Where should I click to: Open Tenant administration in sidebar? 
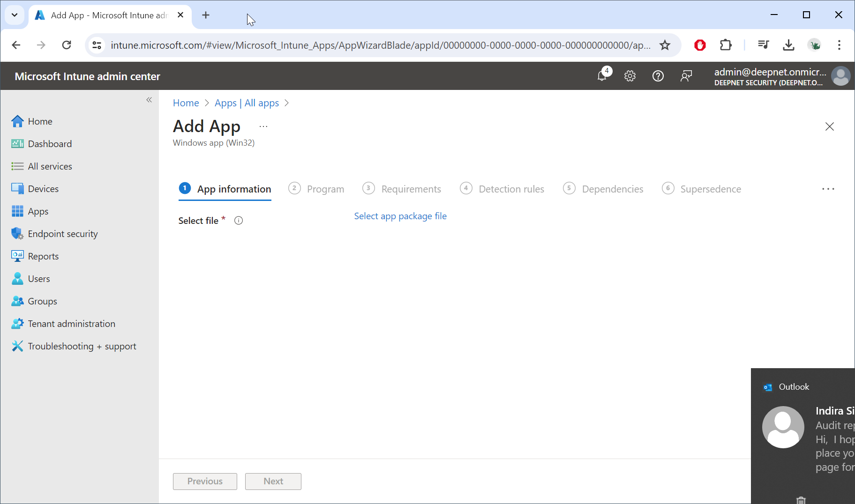point(71,324)
